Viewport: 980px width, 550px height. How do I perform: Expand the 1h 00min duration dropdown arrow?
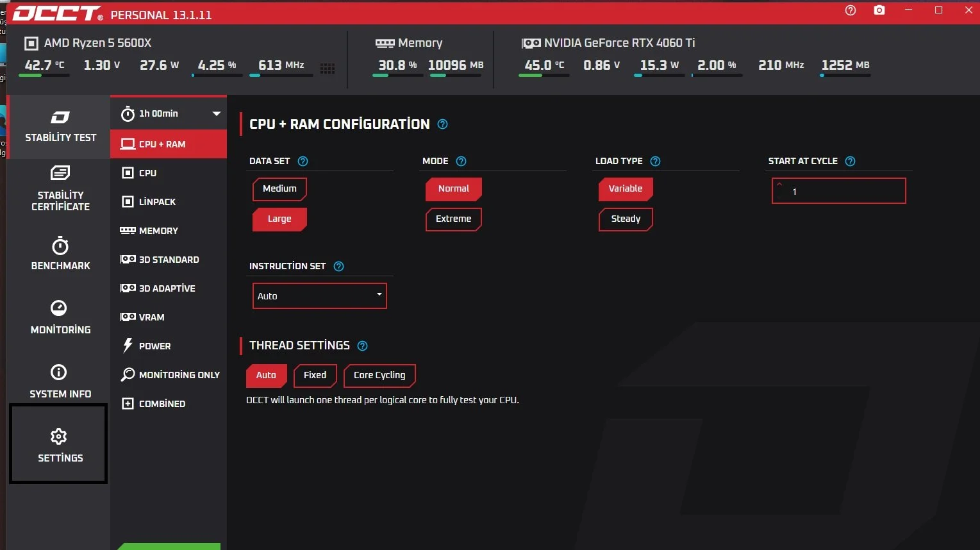pyautogui.click(x=217, y=113)
